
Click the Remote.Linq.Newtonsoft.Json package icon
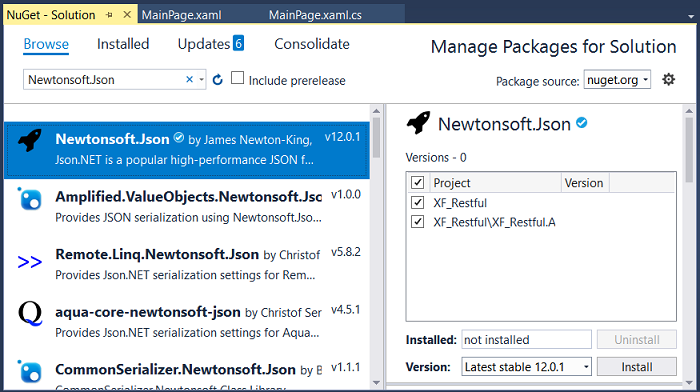[29, 262]
